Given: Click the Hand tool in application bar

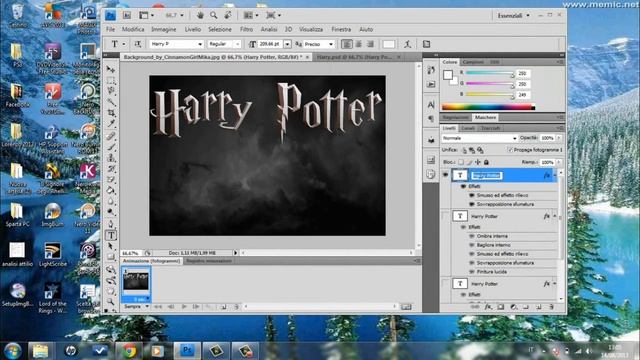Looking at the screenshot, I should (x=200, y=15).
